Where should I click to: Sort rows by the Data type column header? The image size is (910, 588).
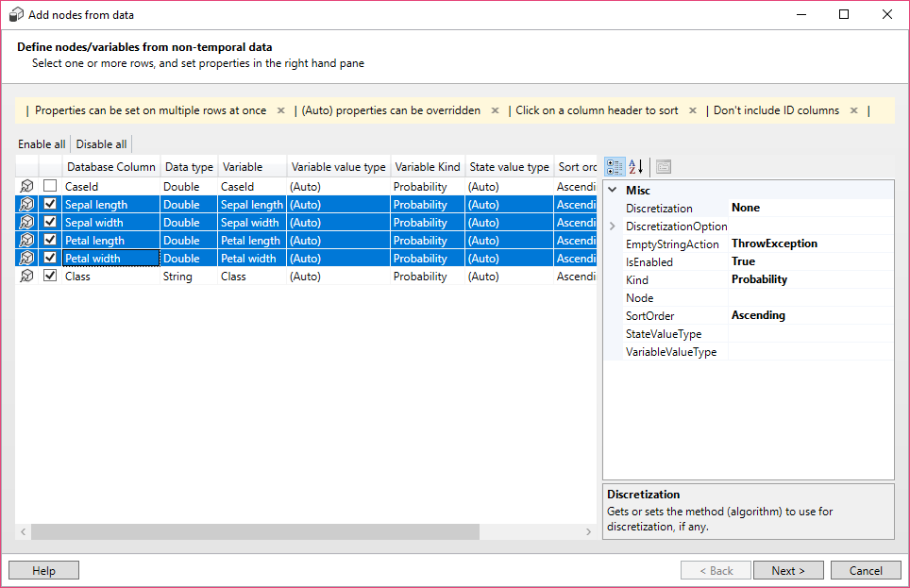189,166
